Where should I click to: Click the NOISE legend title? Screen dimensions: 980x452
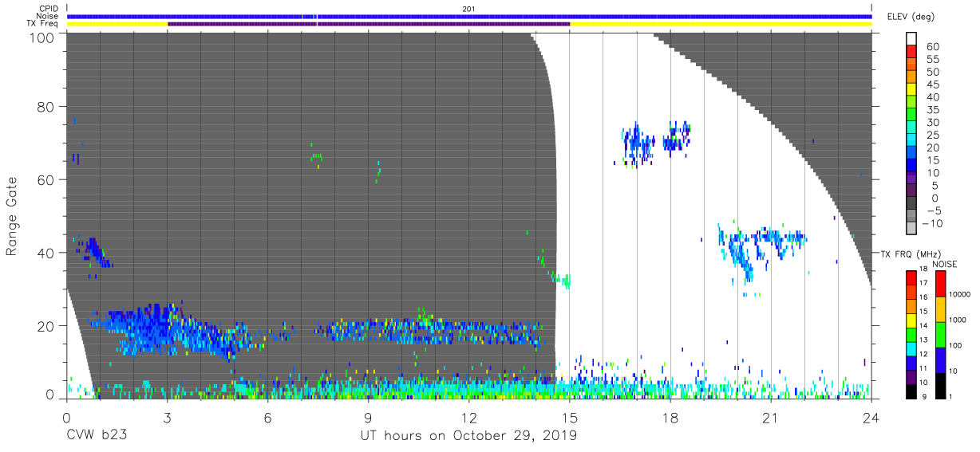(x=946, y=264)
